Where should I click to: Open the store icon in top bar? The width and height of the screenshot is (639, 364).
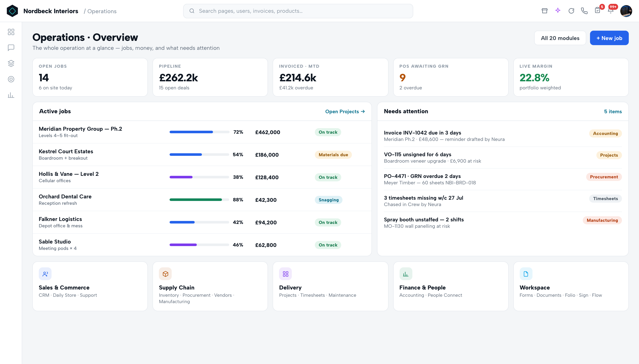[x=544, y=11]
